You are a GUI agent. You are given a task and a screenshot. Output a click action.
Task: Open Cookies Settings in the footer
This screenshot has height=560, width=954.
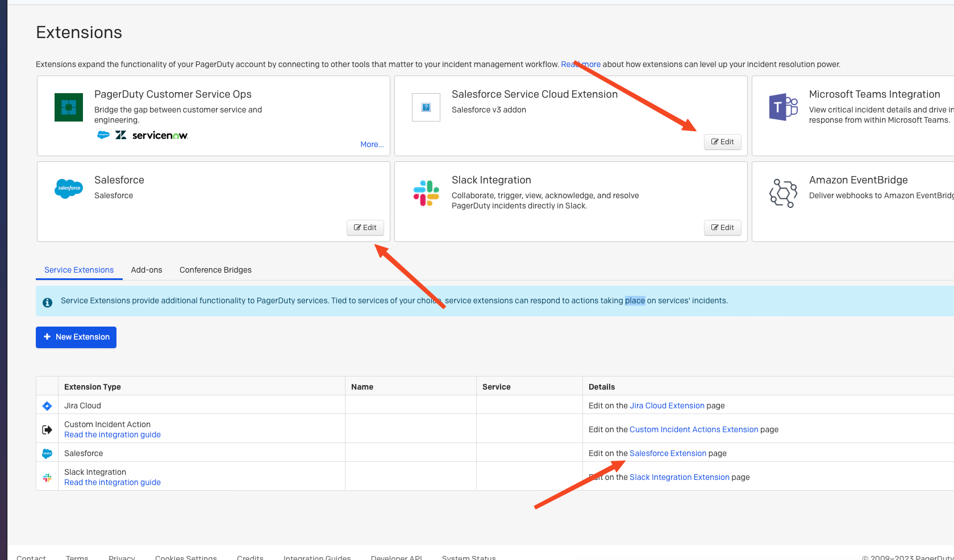[186, 558]
